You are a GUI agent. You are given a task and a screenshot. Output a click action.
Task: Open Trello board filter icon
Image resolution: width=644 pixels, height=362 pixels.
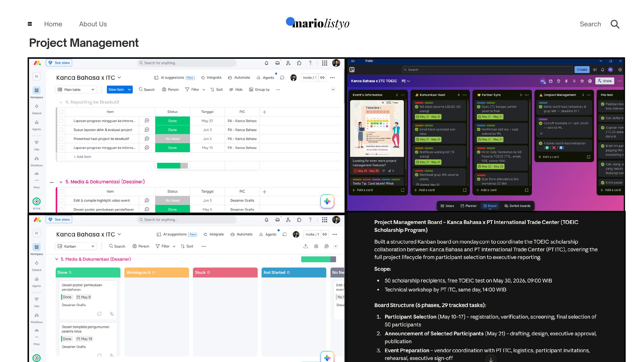[x=574, y=81]
